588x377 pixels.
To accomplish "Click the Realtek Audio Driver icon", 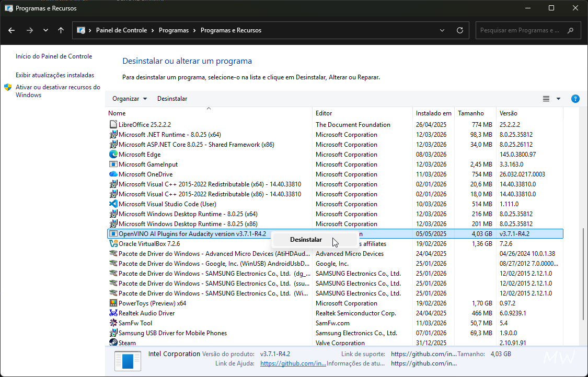I will pos(113,313).
